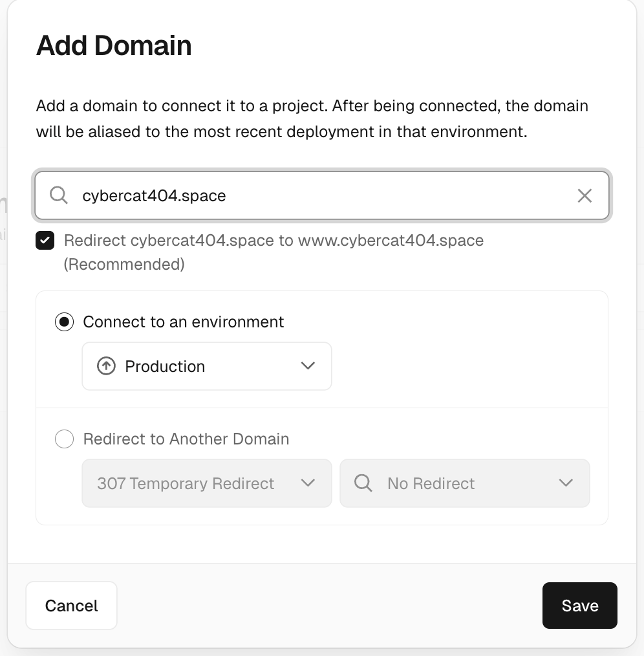Click the Redirect to Another Domain label

tap(186, 439)
